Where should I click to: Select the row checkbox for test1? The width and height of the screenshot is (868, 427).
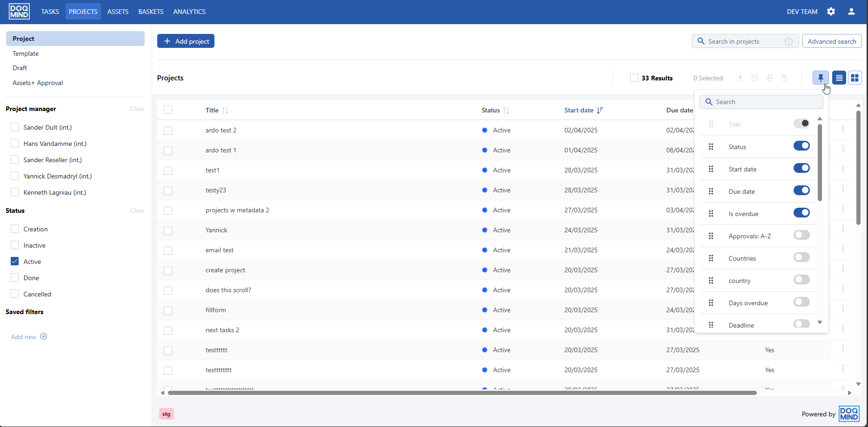tap(168, 171)
